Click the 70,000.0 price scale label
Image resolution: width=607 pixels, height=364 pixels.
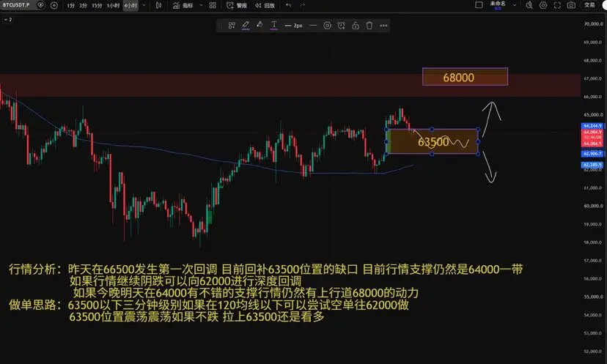592,24
